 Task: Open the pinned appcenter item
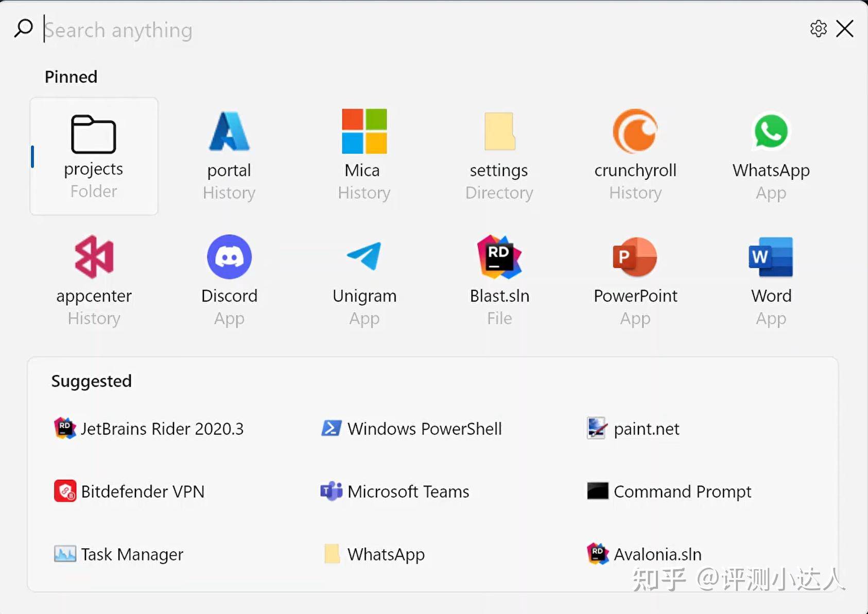coord(94,281)
